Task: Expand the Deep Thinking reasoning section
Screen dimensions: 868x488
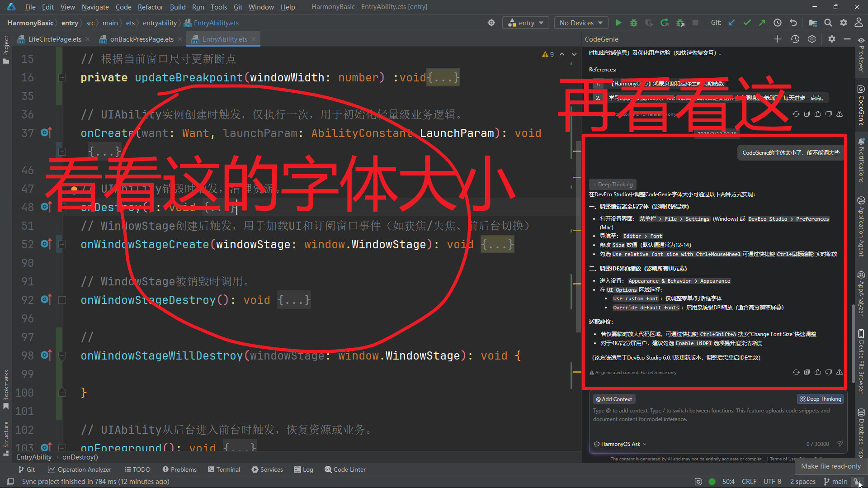Action: [613, 184]
